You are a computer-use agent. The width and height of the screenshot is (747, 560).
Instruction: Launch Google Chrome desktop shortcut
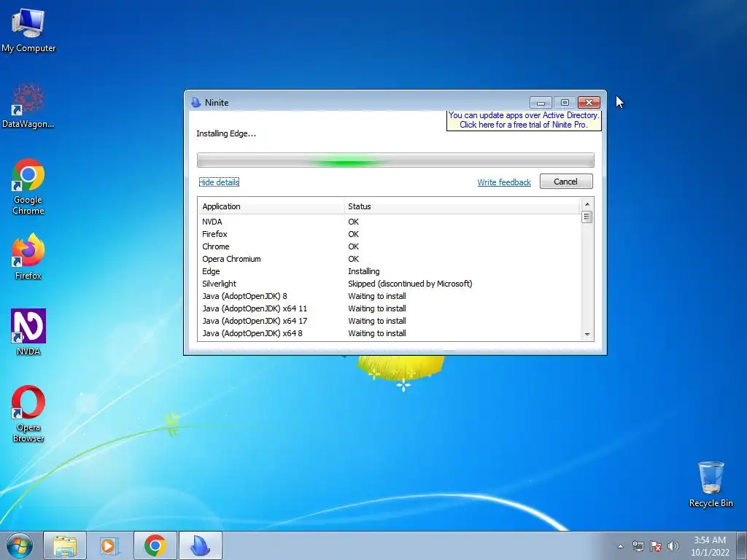coord(28,187)
